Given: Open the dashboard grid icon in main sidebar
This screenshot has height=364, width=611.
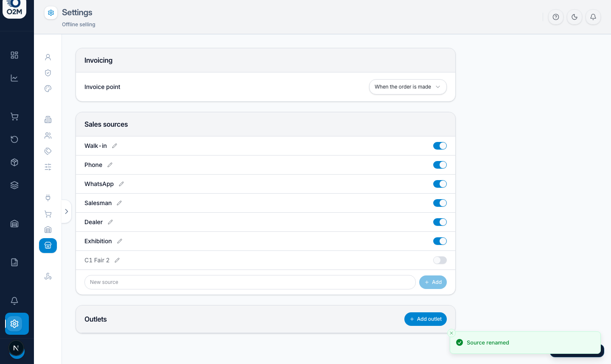Looking at the screenshot, I should coord(14,55).
